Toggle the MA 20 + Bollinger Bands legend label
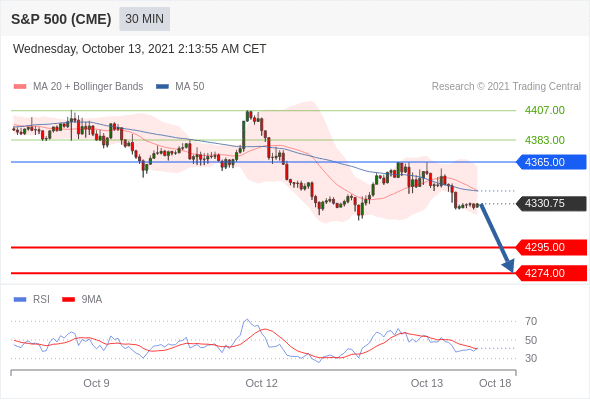The height and width of the screenshot is (400, 590). coord(88,87)
